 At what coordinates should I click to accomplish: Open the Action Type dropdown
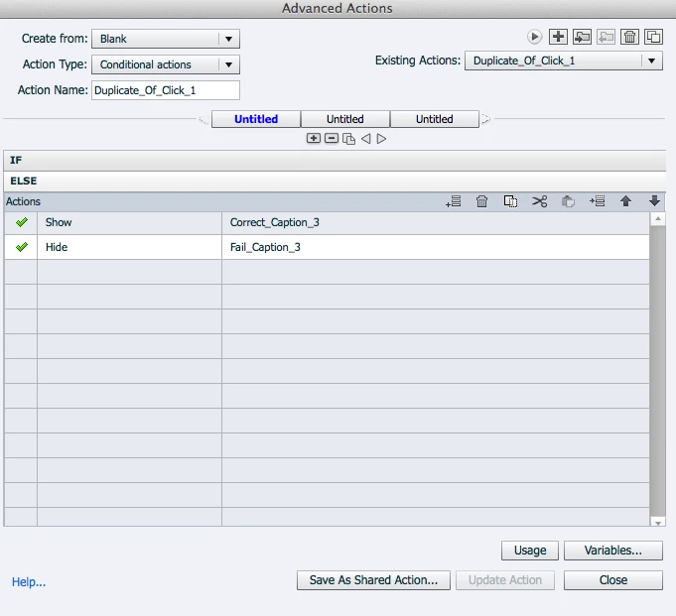coord(166,64)
